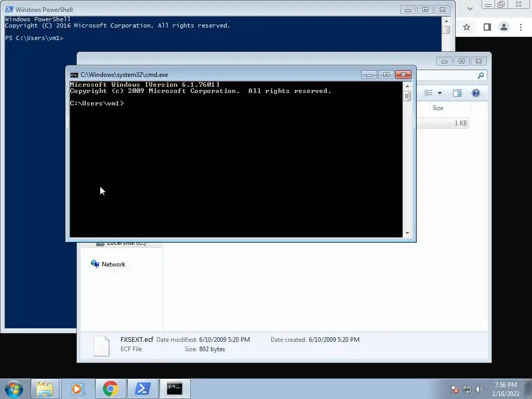The height and width of the screenshot is (399, 532).
Task: Expand the Chrome tab search chevron
Action: point(470,9)
